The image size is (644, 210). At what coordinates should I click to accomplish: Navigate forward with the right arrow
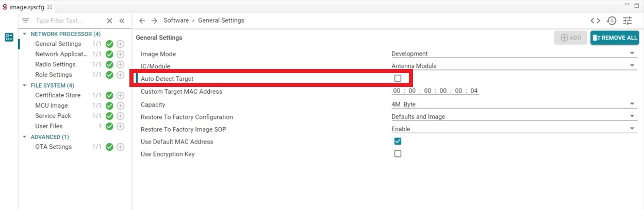tap(154, 21)
